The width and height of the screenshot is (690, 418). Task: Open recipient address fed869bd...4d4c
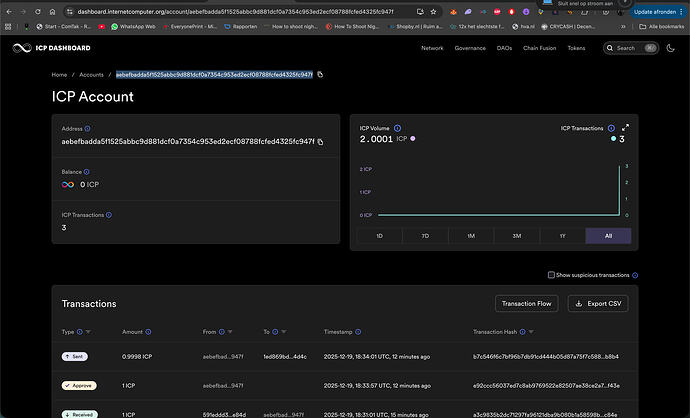coord(285,356)
